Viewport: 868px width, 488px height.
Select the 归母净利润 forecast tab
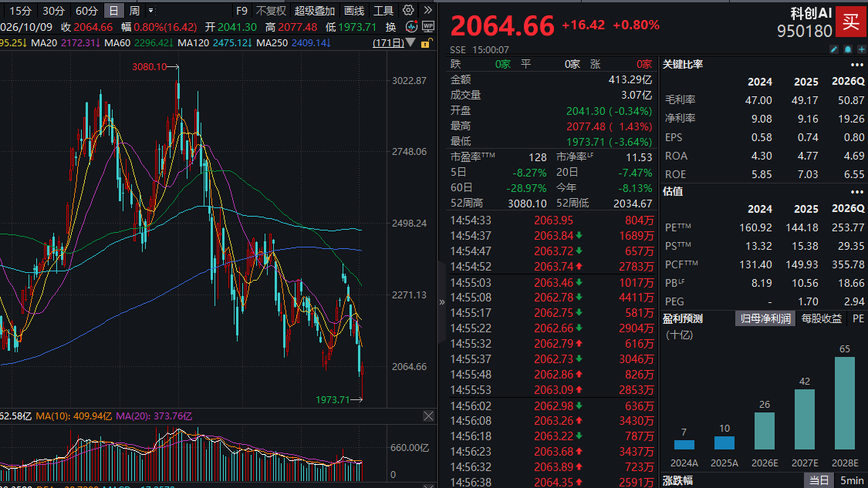(765, 318)
